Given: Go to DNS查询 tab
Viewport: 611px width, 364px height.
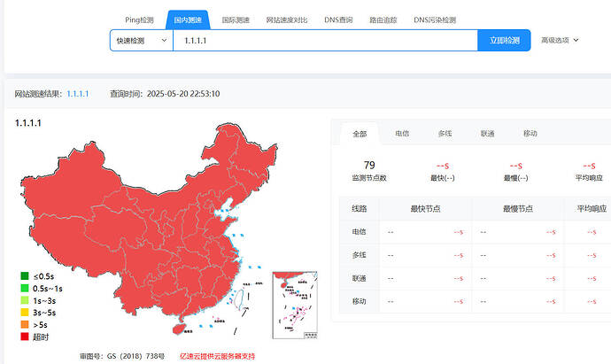Looking at the screenshot, I should click(338, 19).
